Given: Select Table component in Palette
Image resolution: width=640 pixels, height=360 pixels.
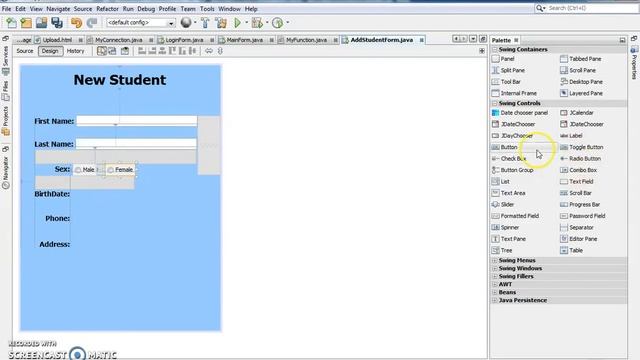Looking at the screenshot, I should click(x=571, y=250).
